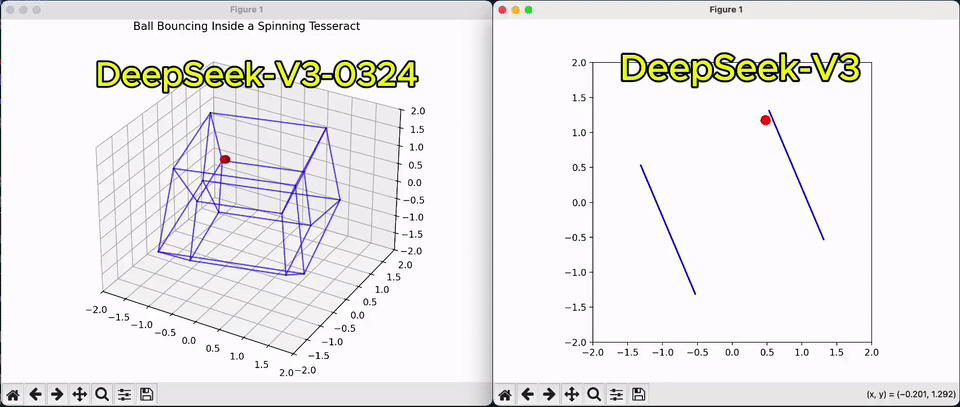
Task: Click Save figure disk icon in right toolbar
Action: [x=639, y=394]
